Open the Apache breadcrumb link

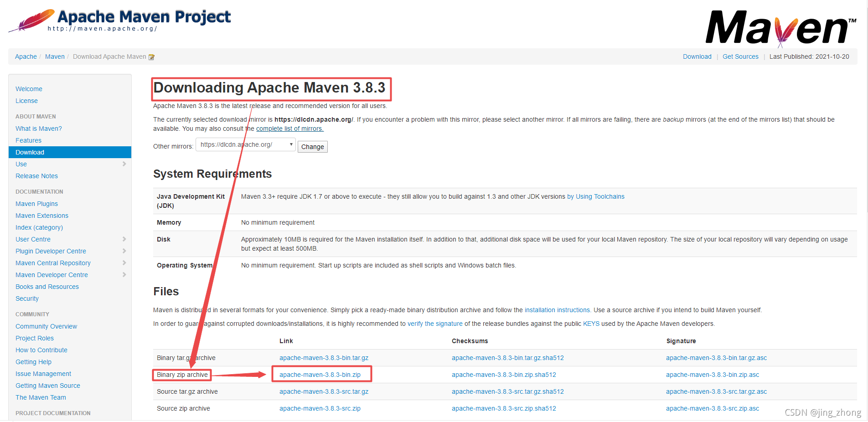pos(26,57)
